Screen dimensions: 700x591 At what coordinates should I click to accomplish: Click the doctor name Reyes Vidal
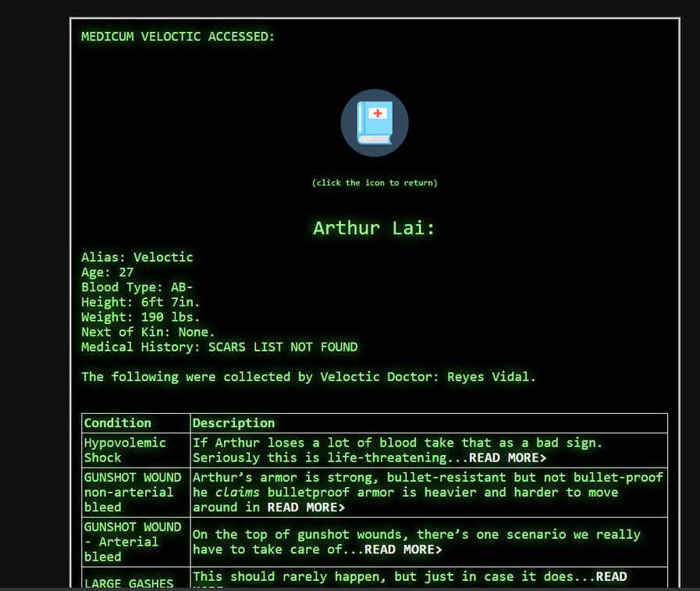(490, 377)
